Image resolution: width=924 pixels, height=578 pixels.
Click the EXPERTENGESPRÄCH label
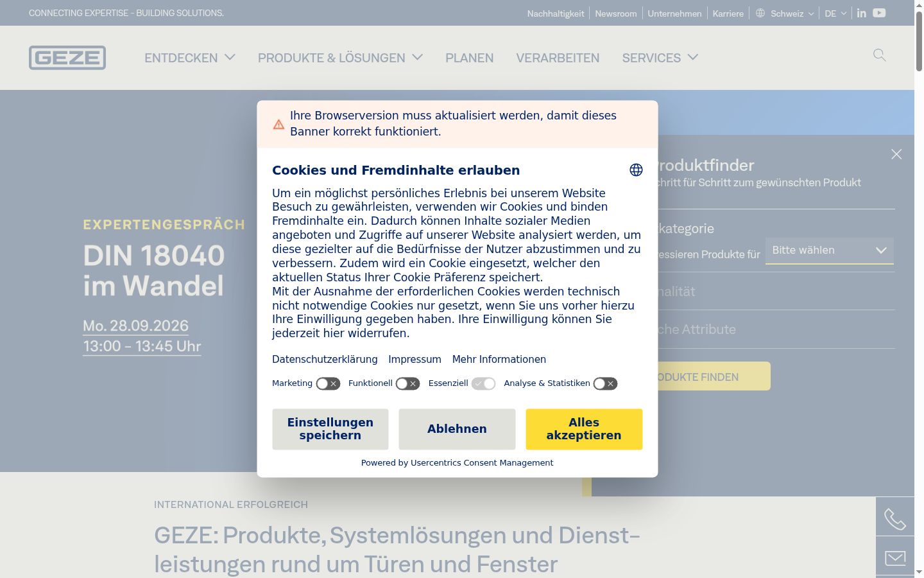[164, 225]
